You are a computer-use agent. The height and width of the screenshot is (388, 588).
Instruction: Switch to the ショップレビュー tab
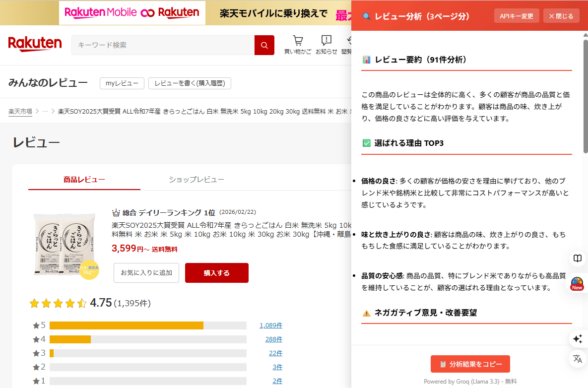pyautogui.click(x=196, y=179)
